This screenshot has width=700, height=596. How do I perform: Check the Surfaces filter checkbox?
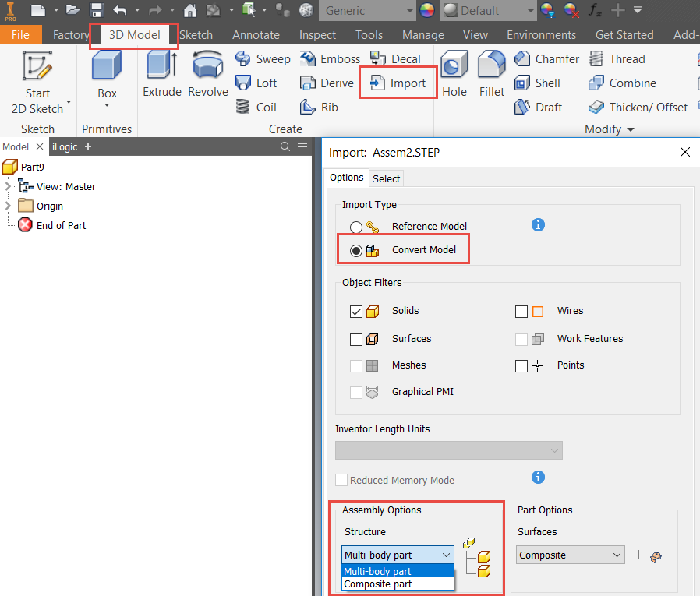coord(355,340)
